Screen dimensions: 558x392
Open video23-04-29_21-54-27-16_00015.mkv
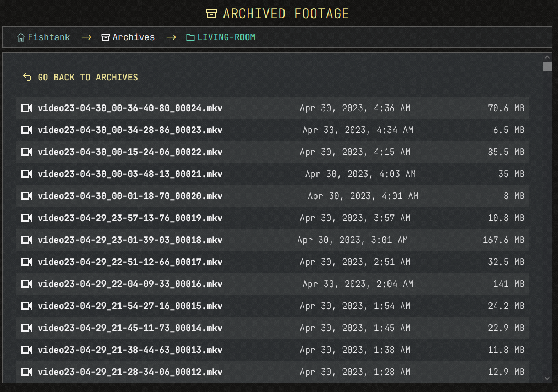coord(130,306)
